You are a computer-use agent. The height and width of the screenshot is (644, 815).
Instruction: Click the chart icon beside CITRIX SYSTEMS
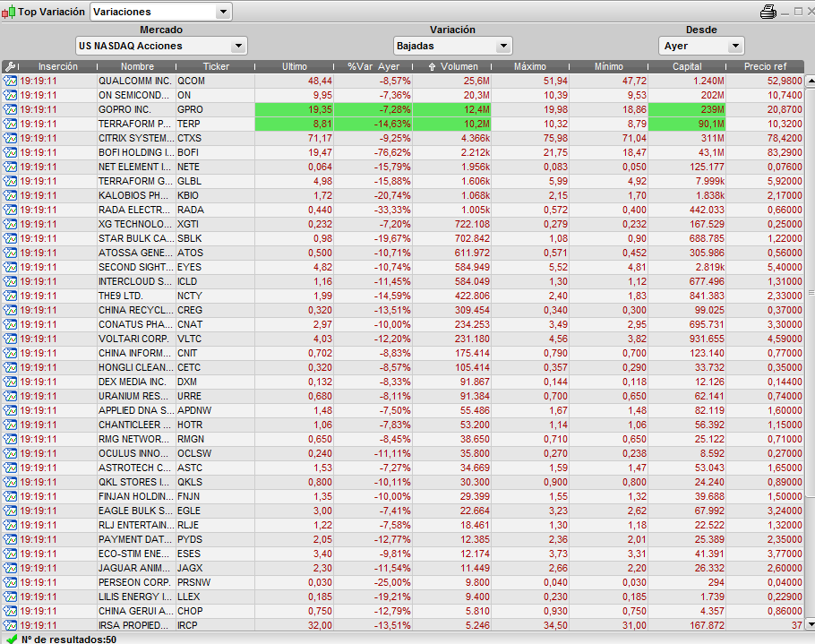pos(10,138)
